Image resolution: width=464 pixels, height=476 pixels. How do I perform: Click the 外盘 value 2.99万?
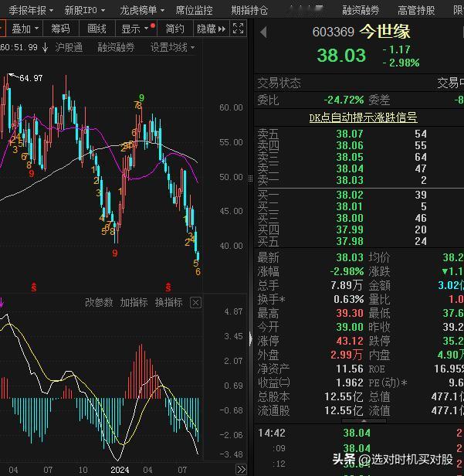[x=347, y=355]
